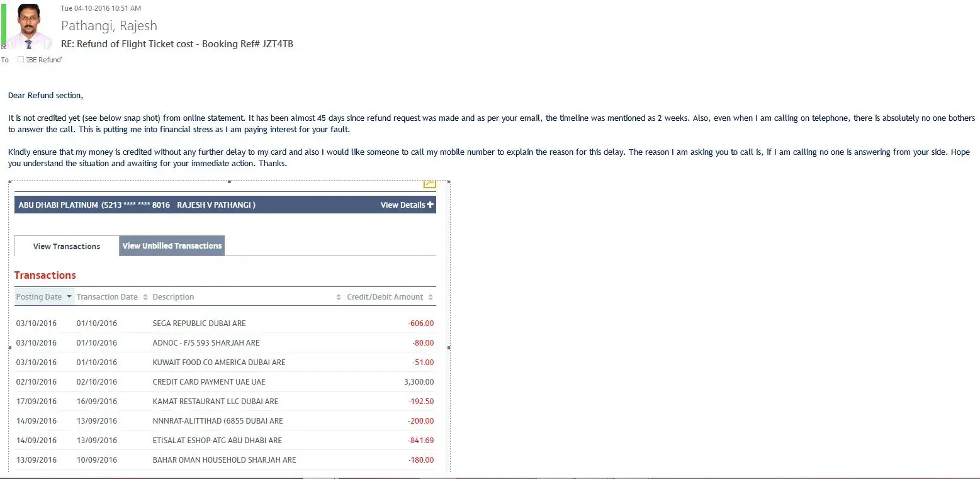The image size is (980, 479).
Task: Select the View Transactions tab
Action: click(66, 246)
